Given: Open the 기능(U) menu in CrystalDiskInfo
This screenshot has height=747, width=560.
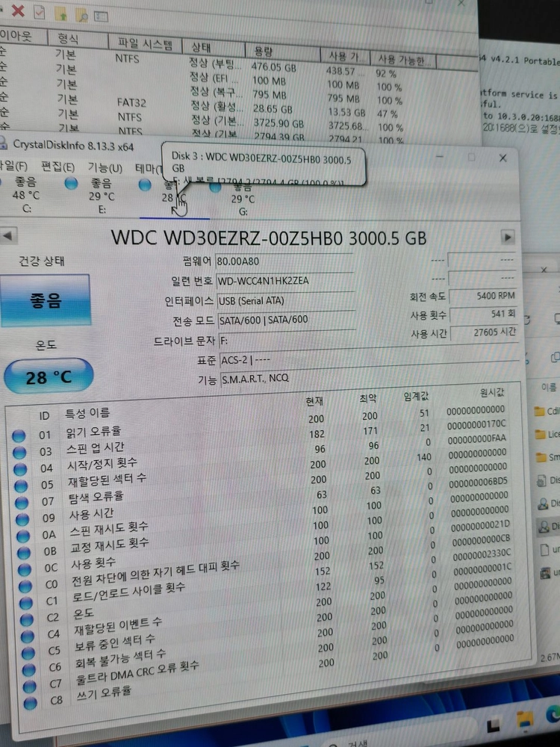Looking at the screenshot, I should tap(105, 168).
